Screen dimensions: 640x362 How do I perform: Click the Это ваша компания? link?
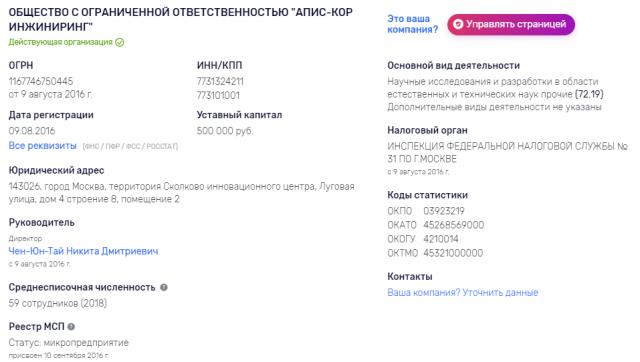pos(413,24)
